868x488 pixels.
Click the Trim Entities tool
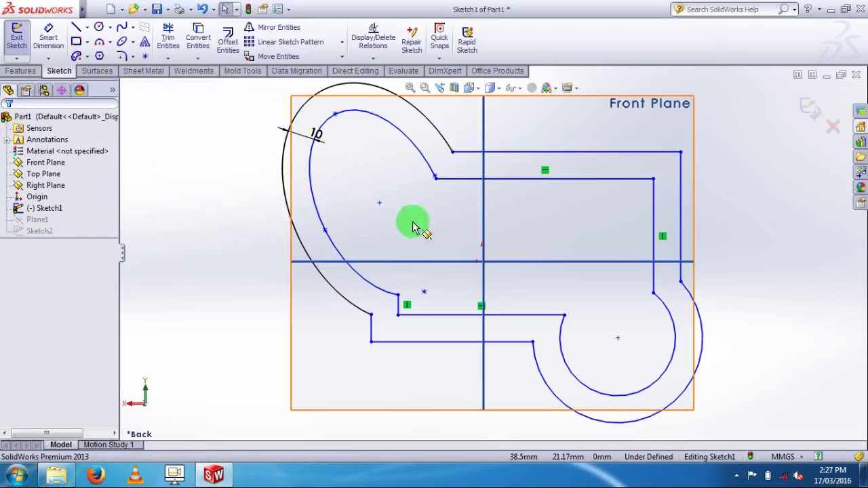(168, 37)
